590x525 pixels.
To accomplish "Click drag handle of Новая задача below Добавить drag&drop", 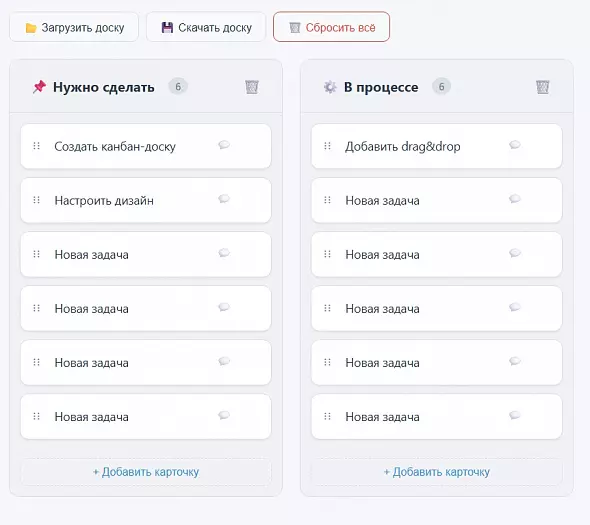I will point(327,200).
